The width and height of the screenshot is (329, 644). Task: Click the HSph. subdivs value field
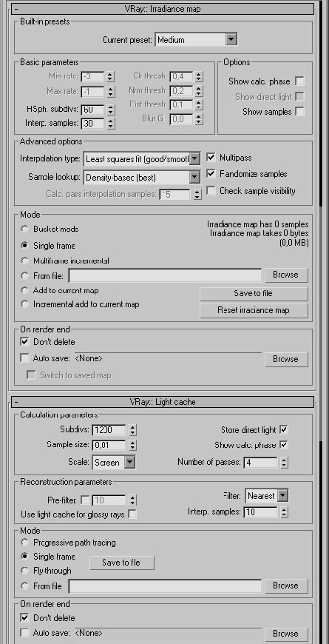coord(92,110)
